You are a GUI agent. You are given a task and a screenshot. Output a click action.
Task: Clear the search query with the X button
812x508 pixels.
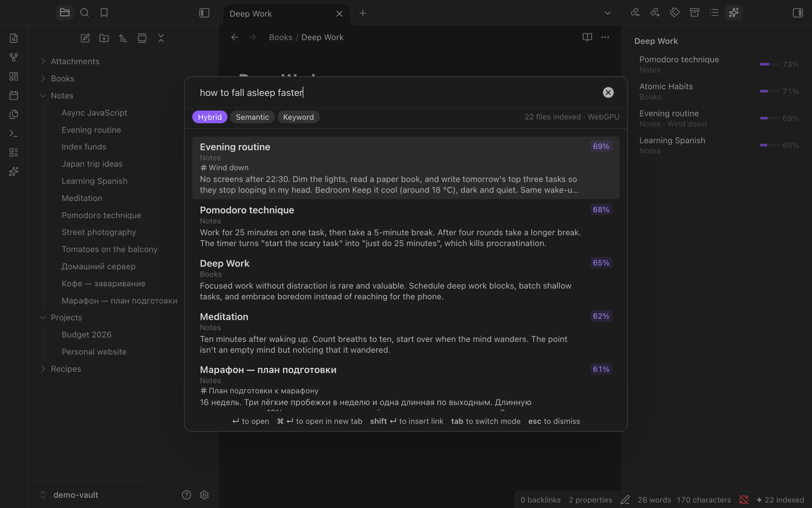608,92
